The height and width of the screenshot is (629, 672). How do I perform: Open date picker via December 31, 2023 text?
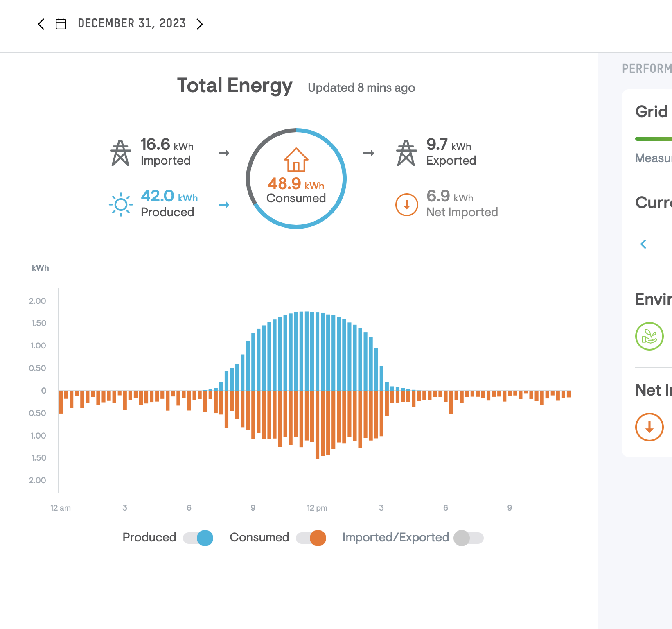point(132,24)
